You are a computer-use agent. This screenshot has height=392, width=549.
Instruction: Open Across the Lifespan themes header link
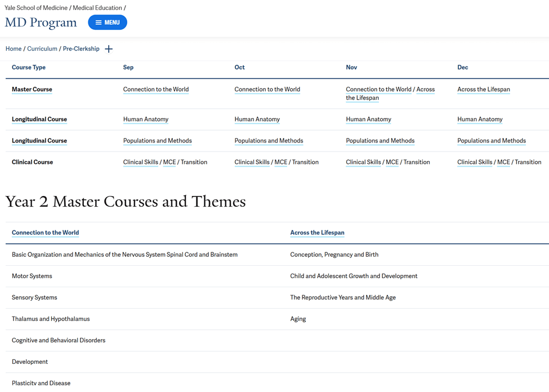[x=317, y=233]
